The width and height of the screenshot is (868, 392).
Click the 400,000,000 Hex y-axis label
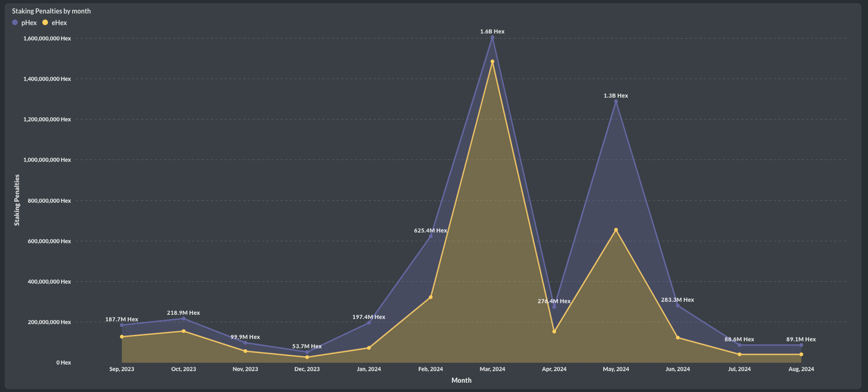click(49, 282)
